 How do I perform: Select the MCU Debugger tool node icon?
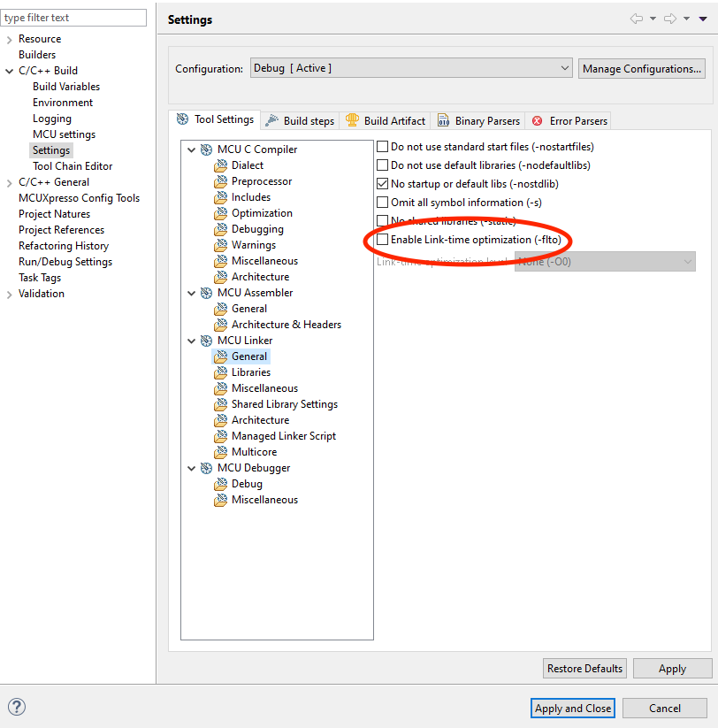pyautogui.click(x=205, y=467)
